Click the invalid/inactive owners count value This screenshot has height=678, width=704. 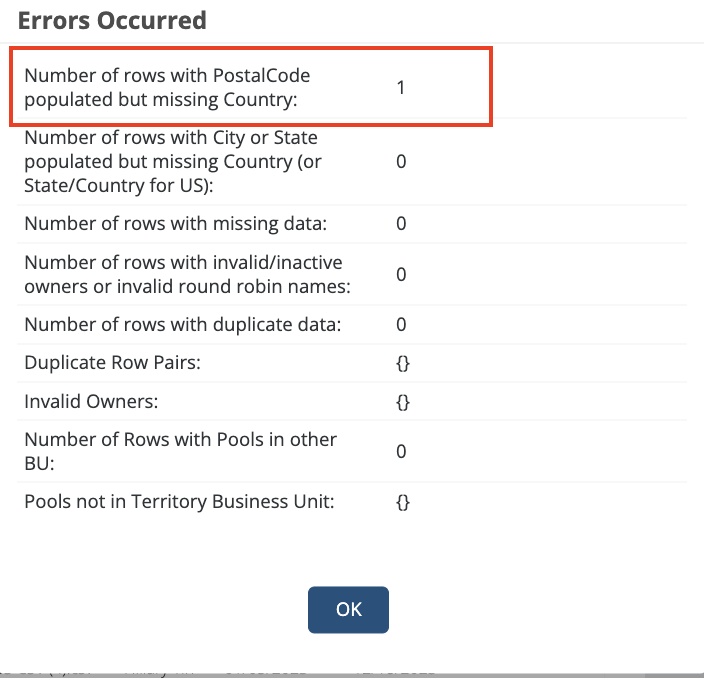pos(401,274)
